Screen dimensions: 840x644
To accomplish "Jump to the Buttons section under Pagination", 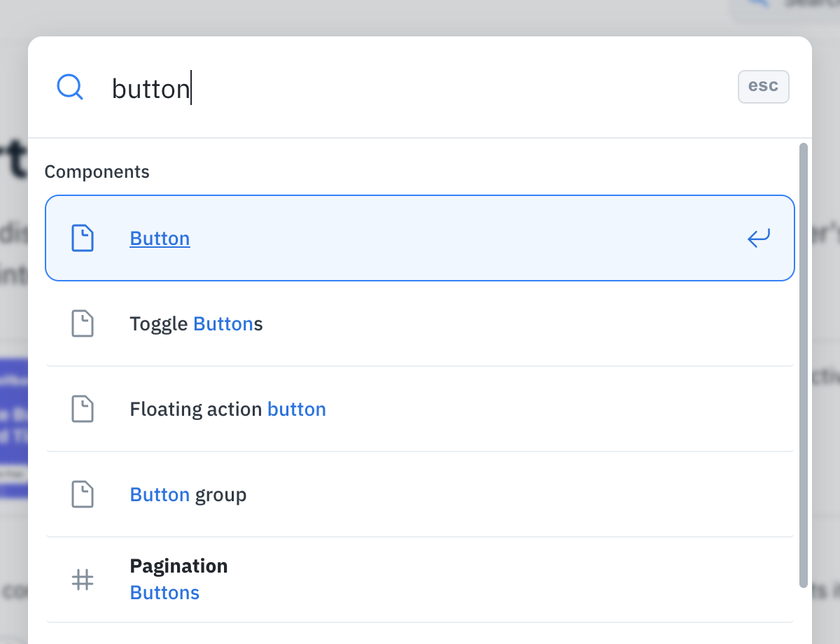I will (x=164, y=593).
